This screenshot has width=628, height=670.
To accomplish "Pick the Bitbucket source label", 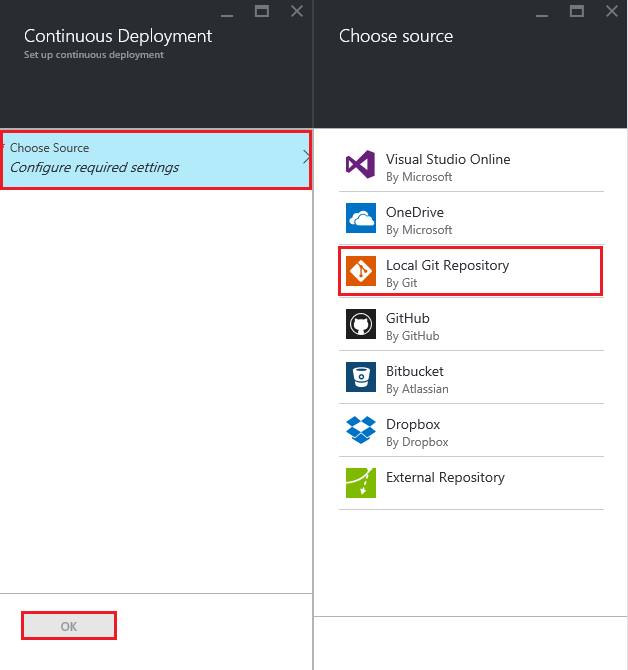I will tap(414, 371).
